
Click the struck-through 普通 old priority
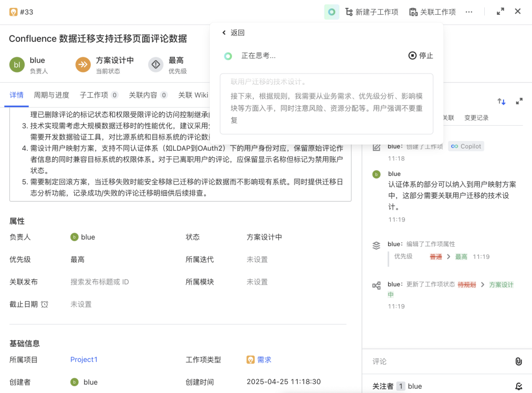435,257
